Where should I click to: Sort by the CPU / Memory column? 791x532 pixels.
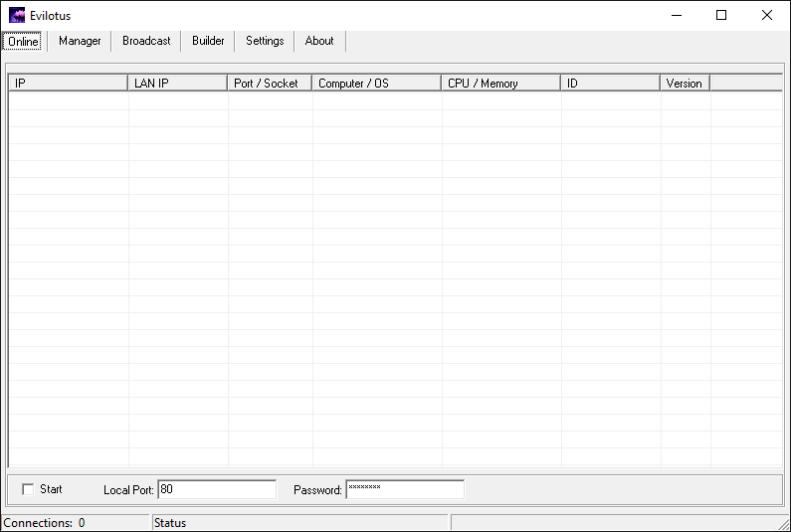tap(500, 84)
